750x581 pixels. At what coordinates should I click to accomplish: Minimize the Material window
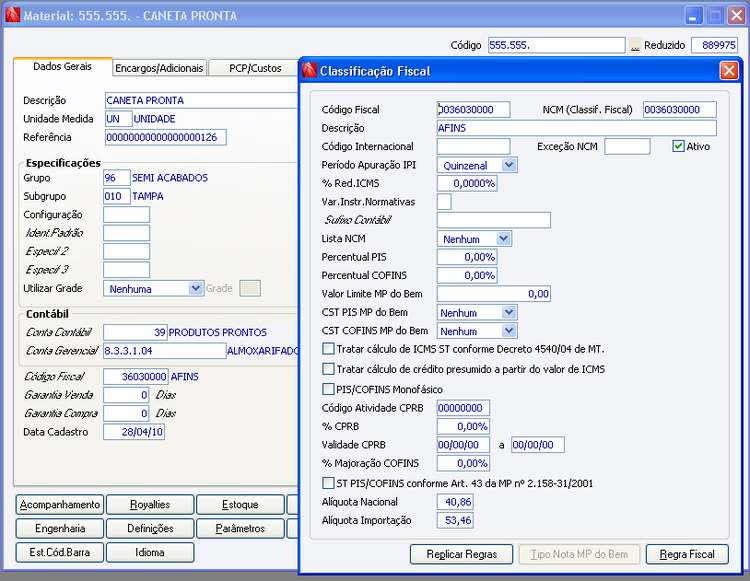click(693, 16)
